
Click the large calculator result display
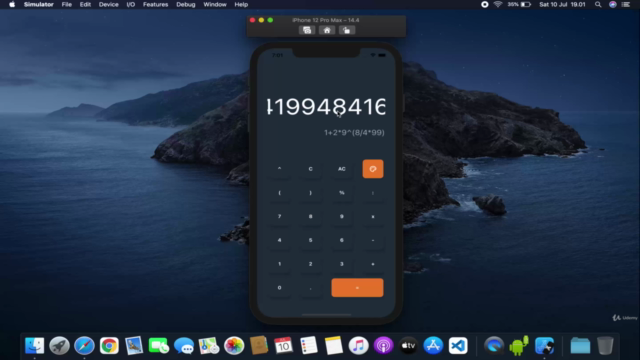pos(326,107)
